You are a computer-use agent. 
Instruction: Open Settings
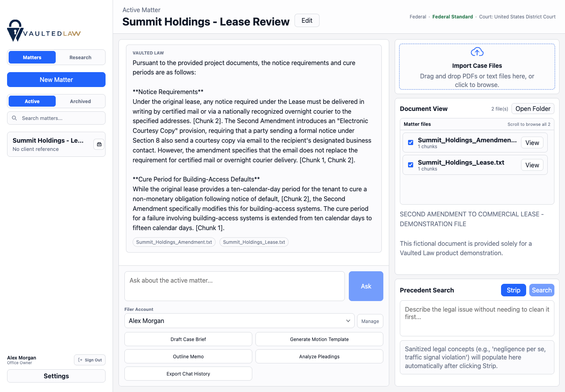56,376
